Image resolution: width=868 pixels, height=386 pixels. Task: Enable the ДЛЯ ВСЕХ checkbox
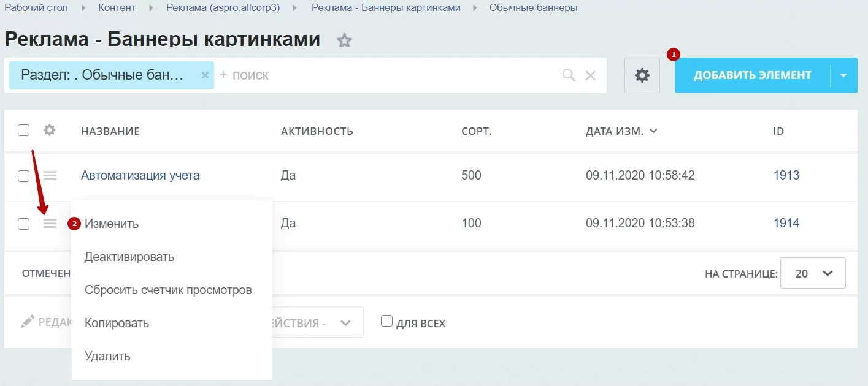386,321
